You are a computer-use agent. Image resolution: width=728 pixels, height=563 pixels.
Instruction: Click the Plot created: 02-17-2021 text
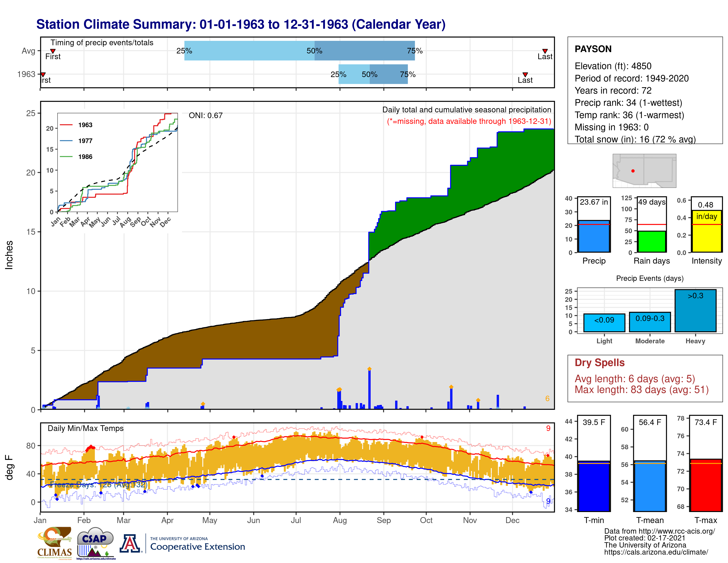coord(645,538)
